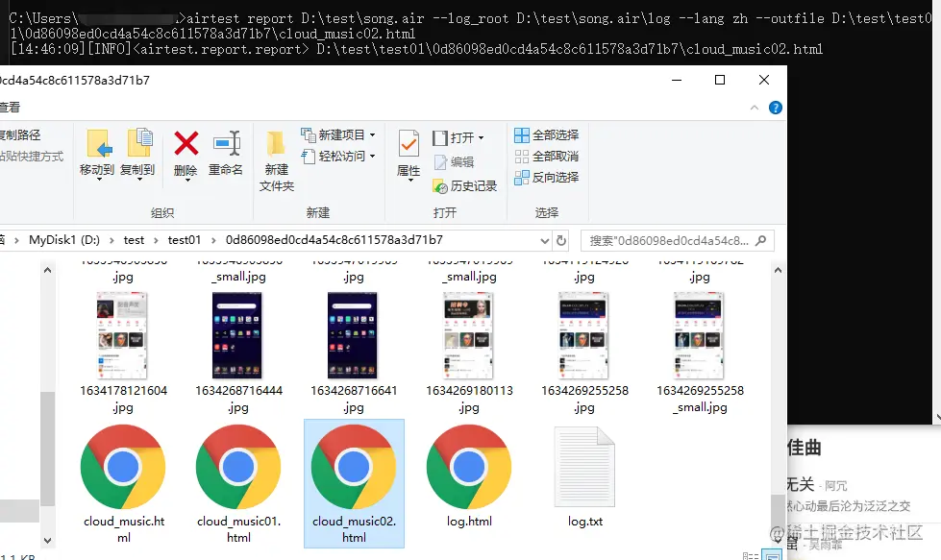Click the 0d86098ed0cd4a54c8c611578a3d71b7 breadcrumb
The height and width of the screenshot is (560, 941).
click(334, 240)
